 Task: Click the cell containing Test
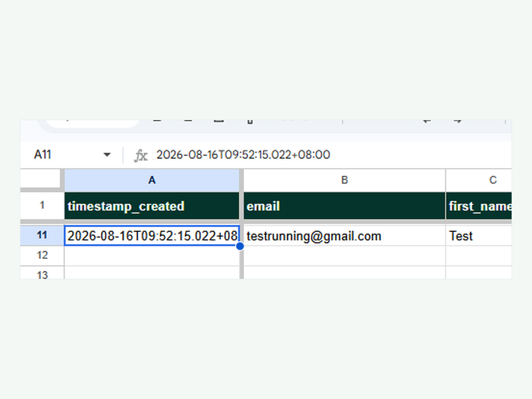479,235
